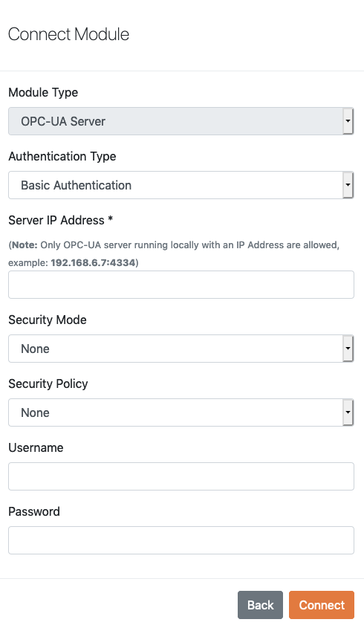Viewport: 364px width, 628px height.
Task: Click the Password label
Action: (x=34, y=511)
